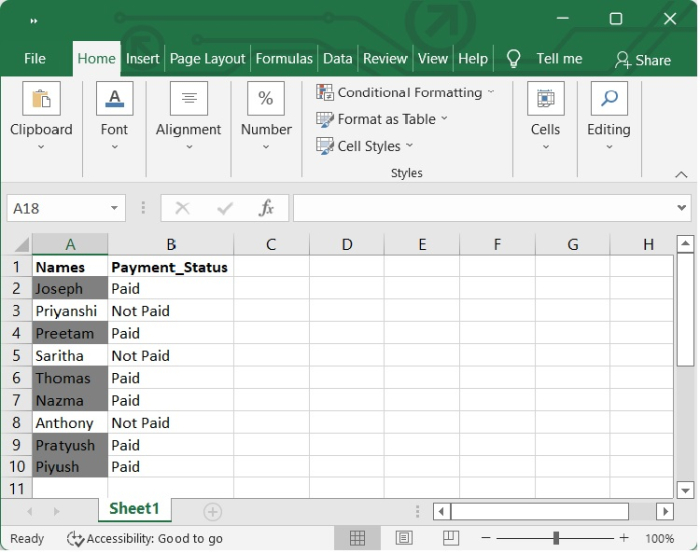Click the add new sheet plus icon
Screen dimensions: 700x553
tap(212, 512)
